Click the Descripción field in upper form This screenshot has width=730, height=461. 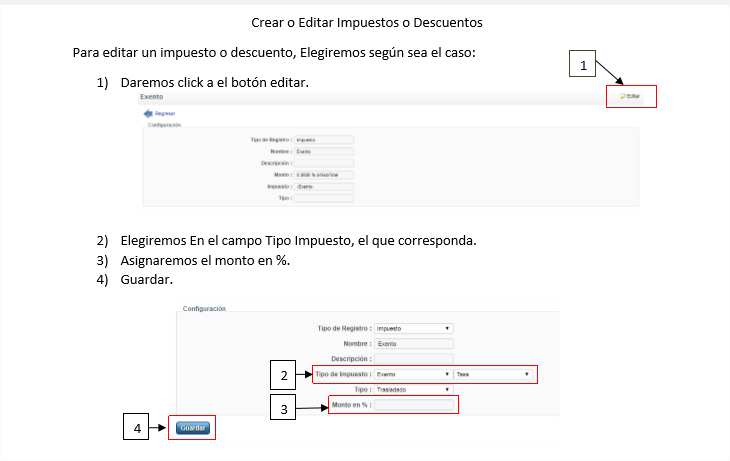(324, 162)
